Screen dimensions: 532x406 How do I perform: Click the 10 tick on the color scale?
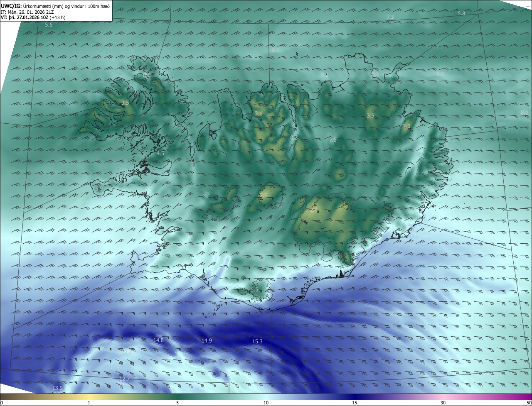[x=266, y=403]
